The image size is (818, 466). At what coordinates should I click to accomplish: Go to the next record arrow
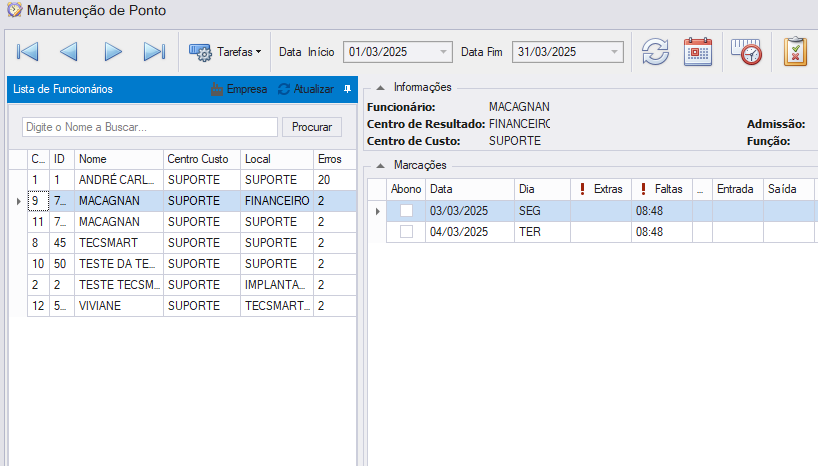113,52
